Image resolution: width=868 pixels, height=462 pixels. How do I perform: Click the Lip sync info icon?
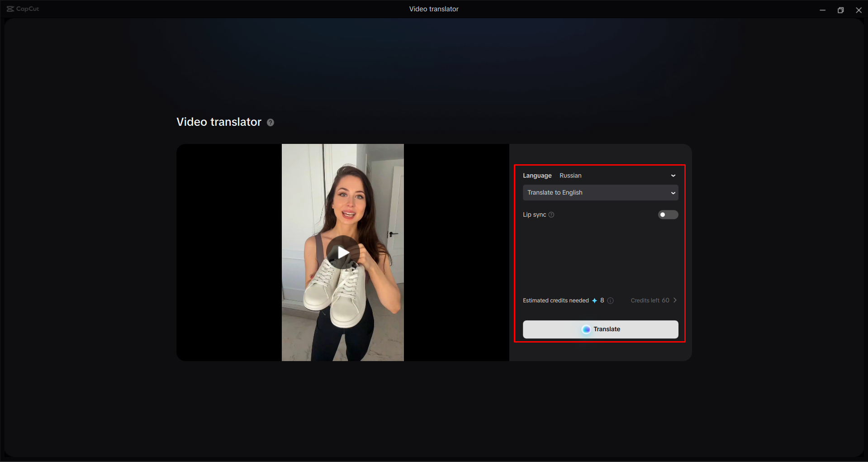pyautogui.click(x=551, y=214)
